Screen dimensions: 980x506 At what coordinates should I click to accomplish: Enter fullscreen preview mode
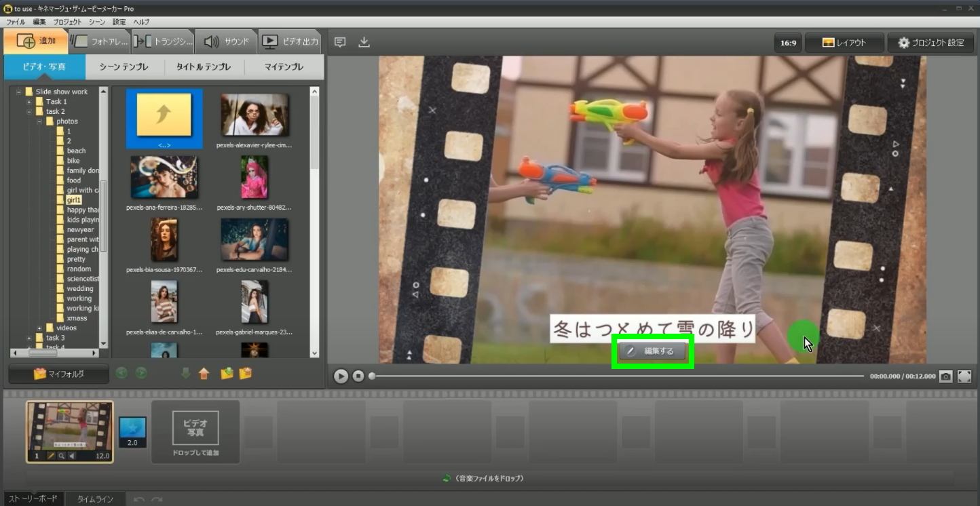pyautogui.click(x=964, y=376)
